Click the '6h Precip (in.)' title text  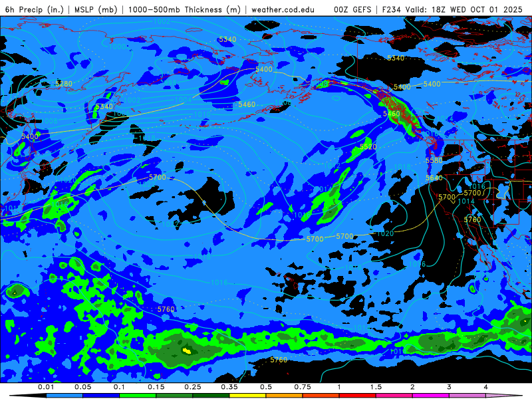tap(35, 9)
